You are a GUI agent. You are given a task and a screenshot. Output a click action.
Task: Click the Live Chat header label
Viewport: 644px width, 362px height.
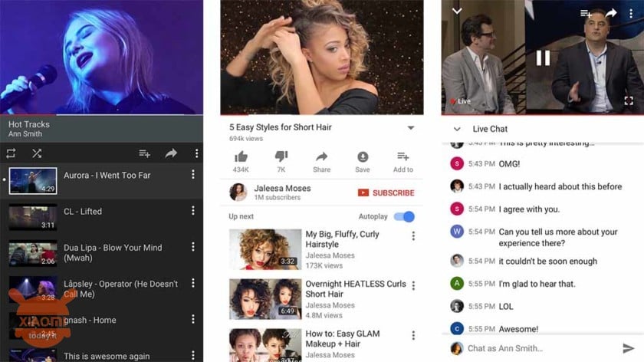(x=490, y=129)
